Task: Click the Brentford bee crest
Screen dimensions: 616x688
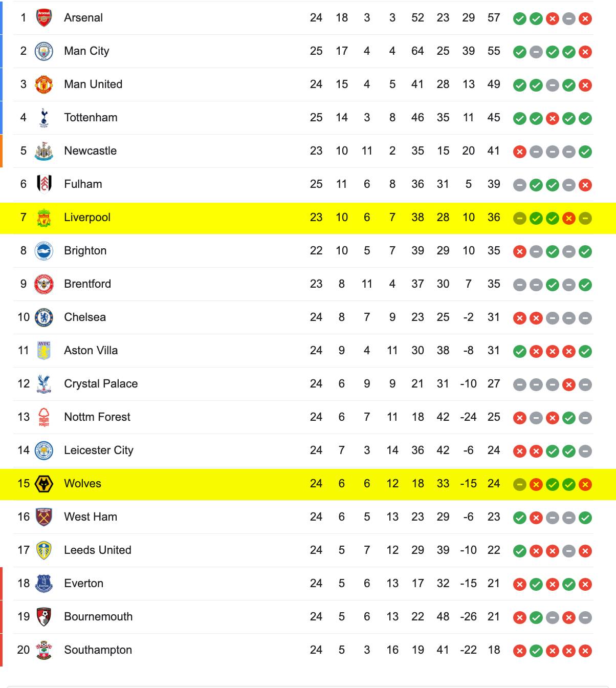Action: coord(44,284)
